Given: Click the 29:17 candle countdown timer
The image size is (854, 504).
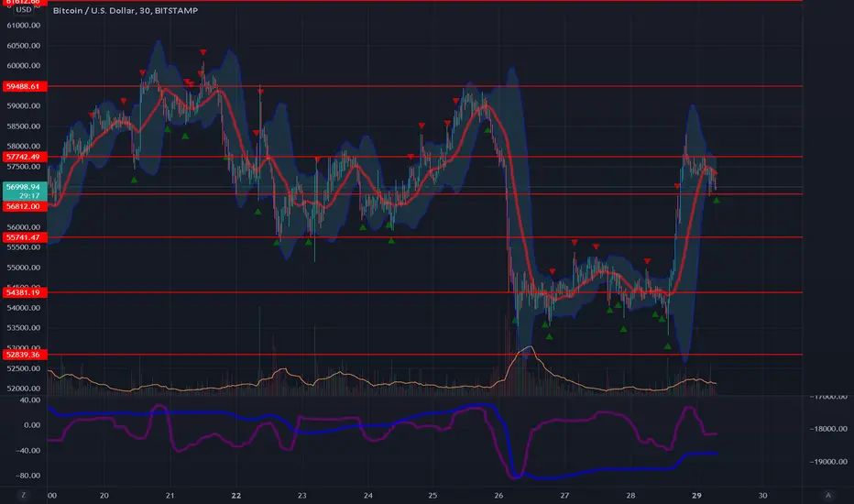Looking at the screenshot, I should [x=29, y=195].
